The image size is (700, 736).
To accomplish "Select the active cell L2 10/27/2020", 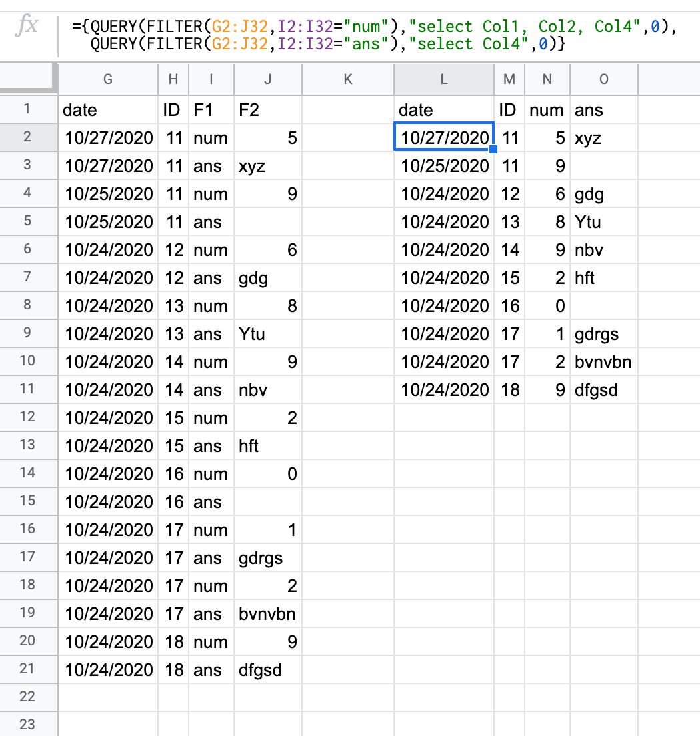I will 443,137.
